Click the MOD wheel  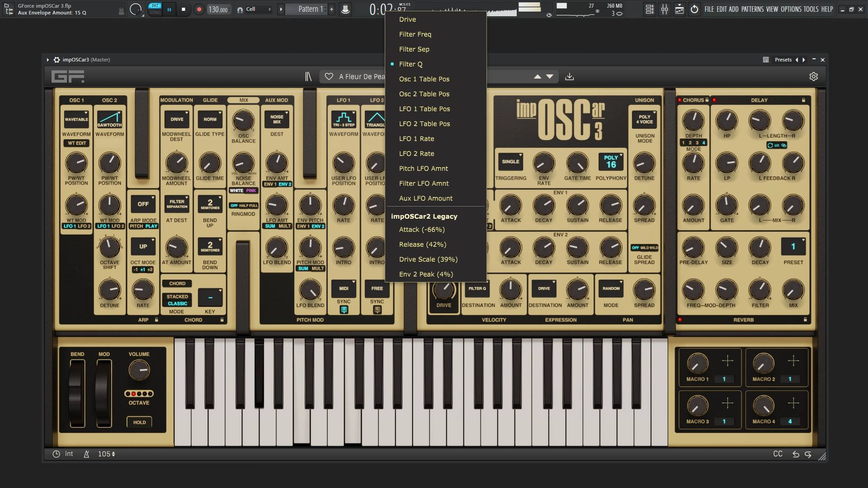[x=104, y=393]
